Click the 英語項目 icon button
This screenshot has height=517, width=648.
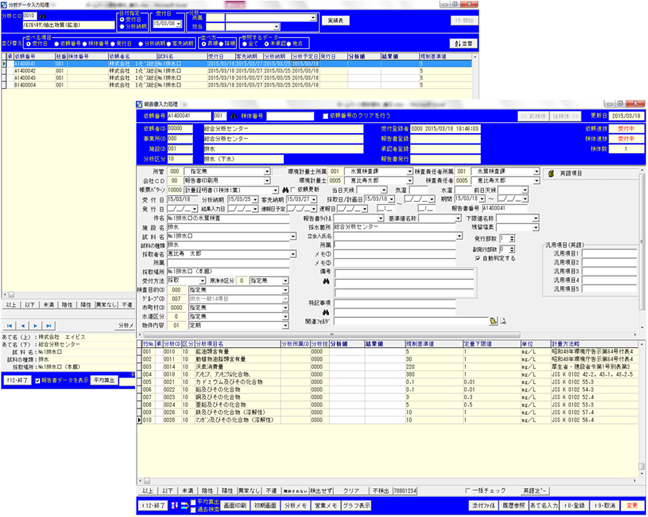pos(551,174)
